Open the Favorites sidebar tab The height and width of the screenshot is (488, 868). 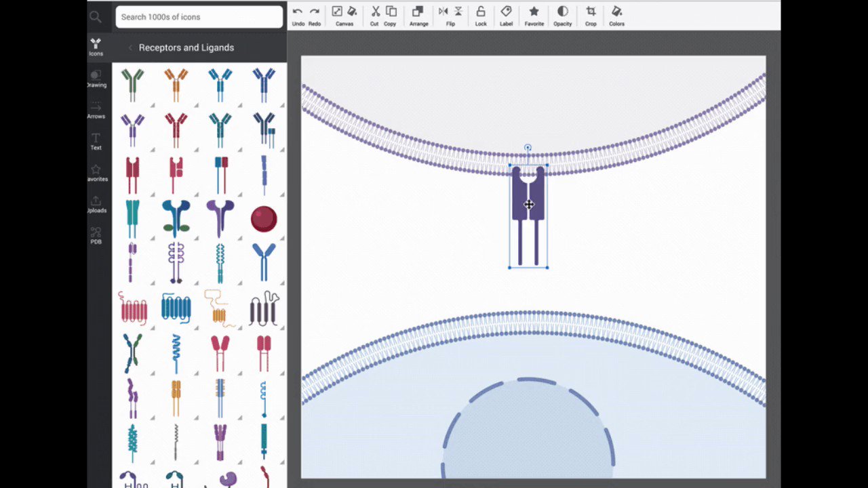pos(96,173)
